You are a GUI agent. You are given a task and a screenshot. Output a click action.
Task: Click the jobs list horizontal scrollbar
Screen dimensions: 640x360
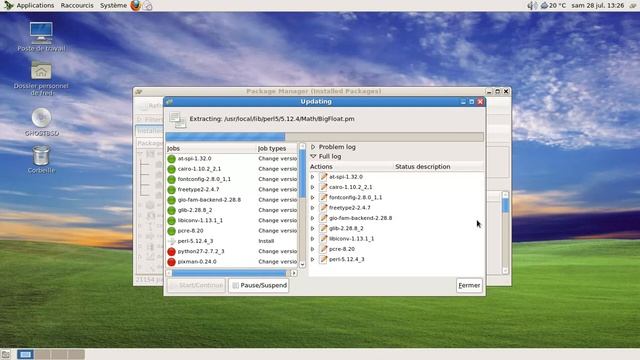click(x=231, y=273)
